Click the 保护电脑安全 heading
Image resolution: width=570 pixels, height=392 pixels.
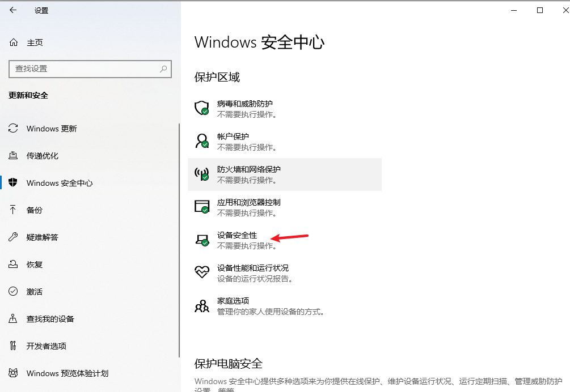click(229, 364)
